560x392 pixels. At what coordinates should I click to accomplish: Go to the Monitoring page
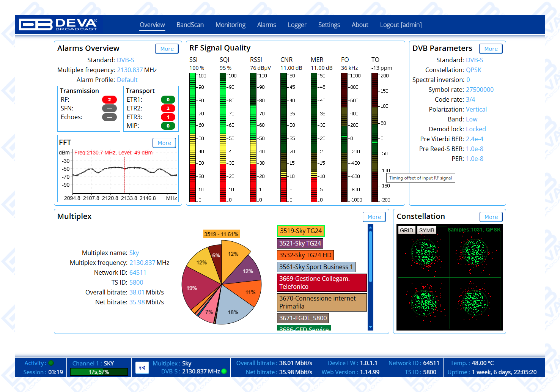(230, 25)
